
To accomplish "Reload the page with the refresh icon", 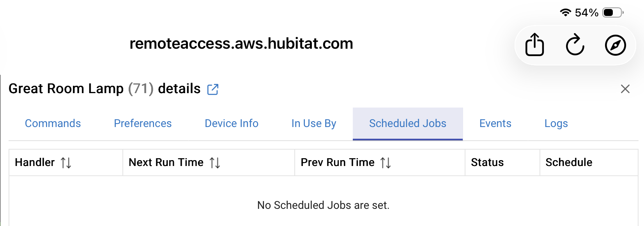I will point(575,45).
